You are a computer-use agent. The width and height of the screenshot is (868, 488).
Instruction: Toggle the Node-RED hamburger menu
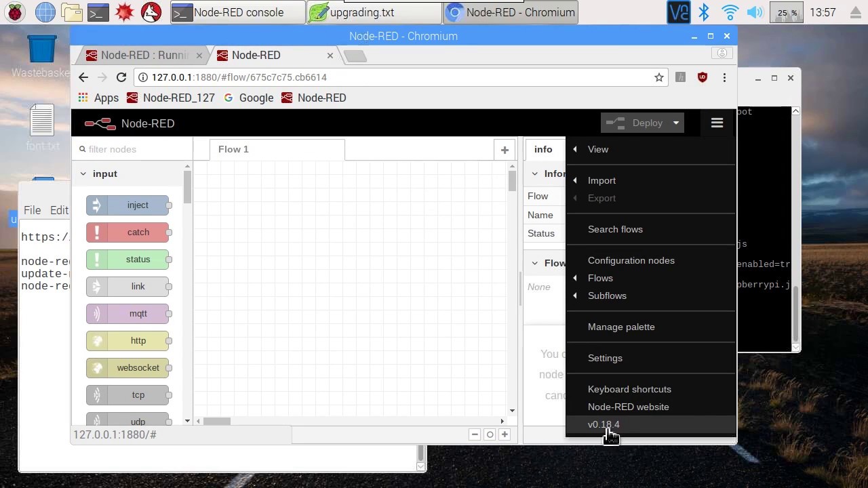point(717,123)
